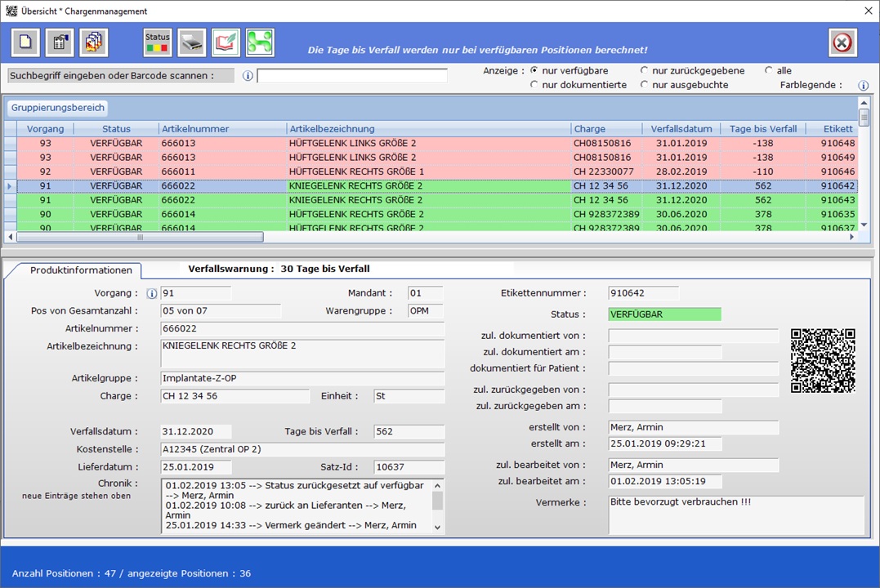Click the Satz-Id field 10637

tap(409, 467)
